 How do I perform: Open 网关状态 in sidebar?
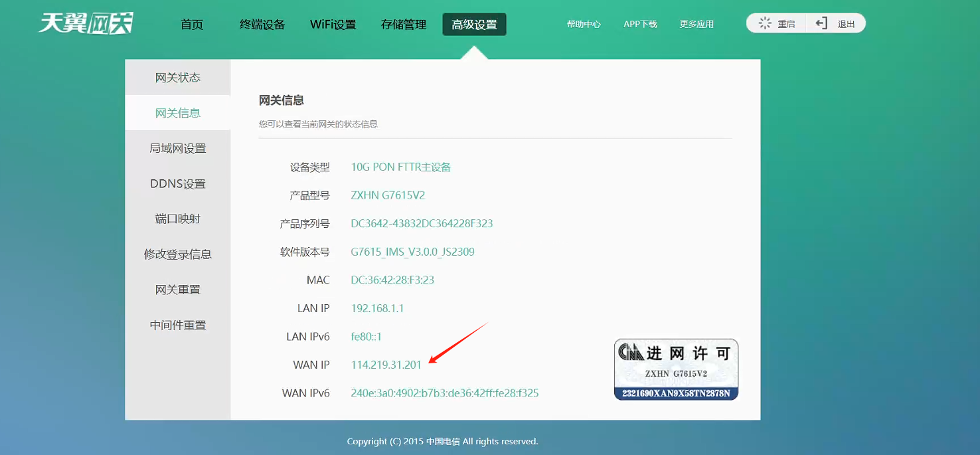[178, 78]
